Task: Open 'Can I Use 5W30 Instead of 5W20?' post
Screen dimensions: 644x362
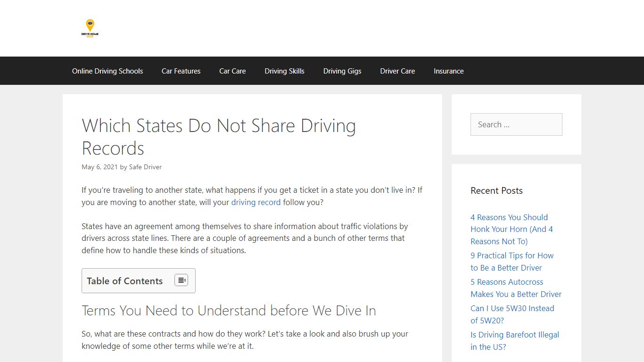Action: (x=512, y=314)
